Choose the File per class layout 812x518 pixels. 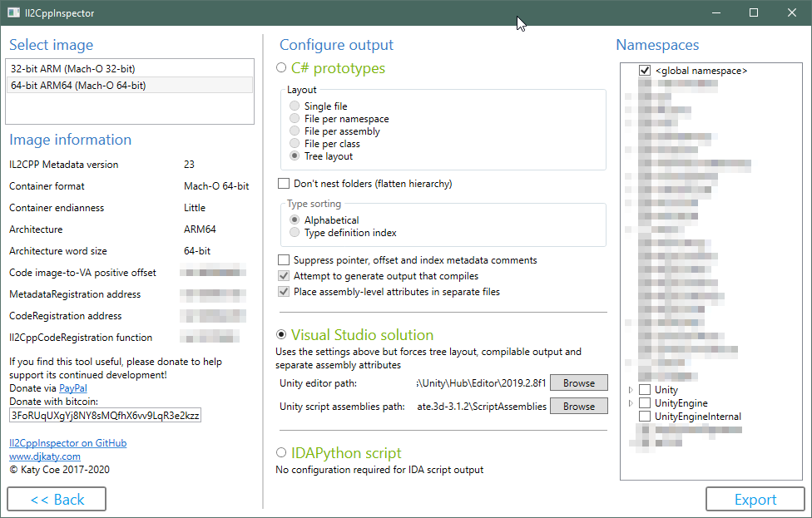294,143
